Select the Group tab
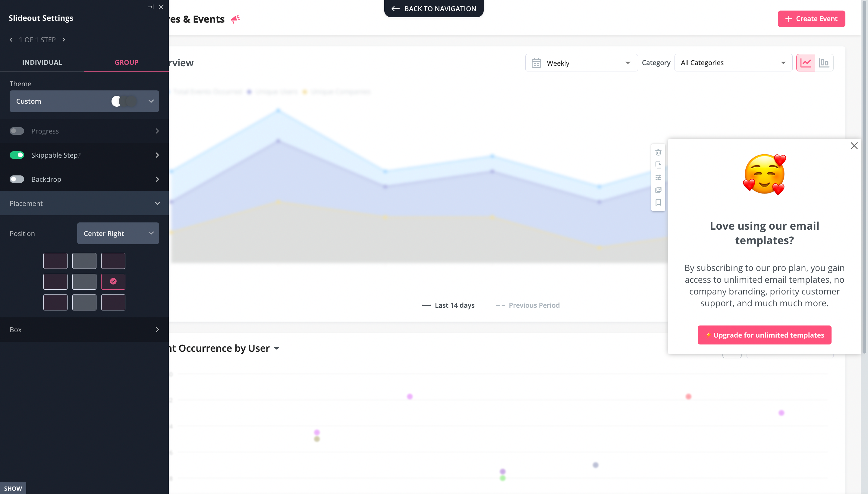The image size is (868, 494). (x=126, y=62)
